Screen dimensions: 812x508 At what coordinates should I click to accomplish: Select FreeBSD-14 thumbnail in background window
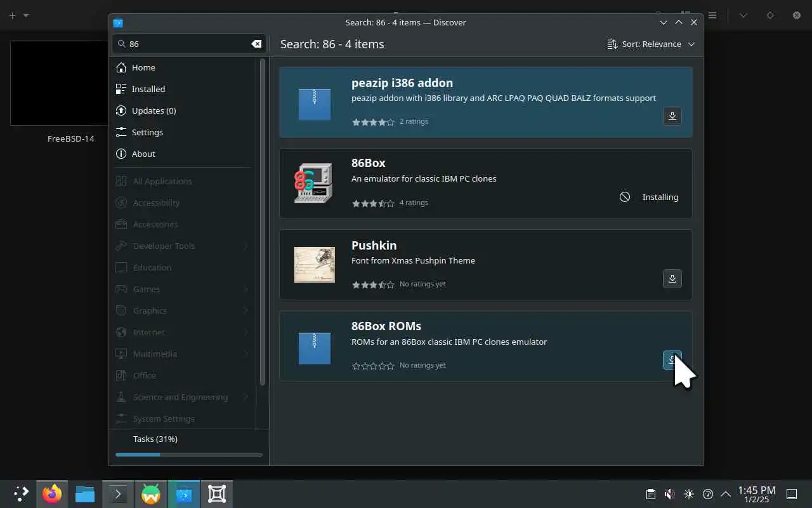click(x=60, y=83)
